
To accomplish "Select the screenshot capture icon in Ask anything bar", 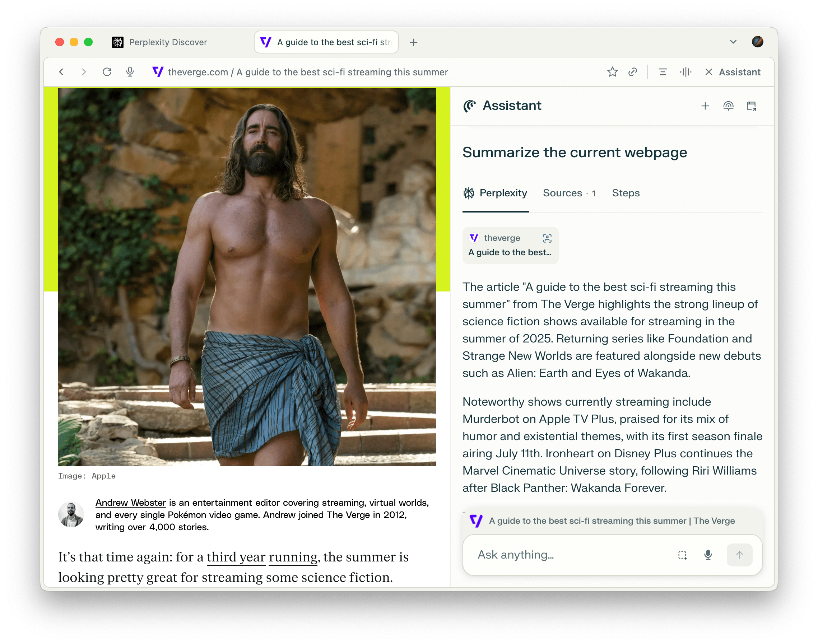I will click(683, 555).
